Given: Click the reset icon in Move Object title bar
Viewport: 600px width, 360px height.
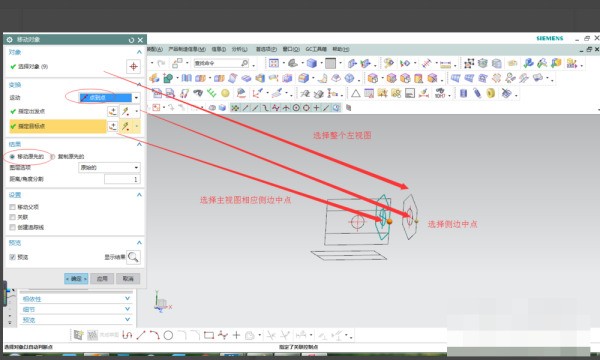Looking at the screenshot, I should coord(131,40).
